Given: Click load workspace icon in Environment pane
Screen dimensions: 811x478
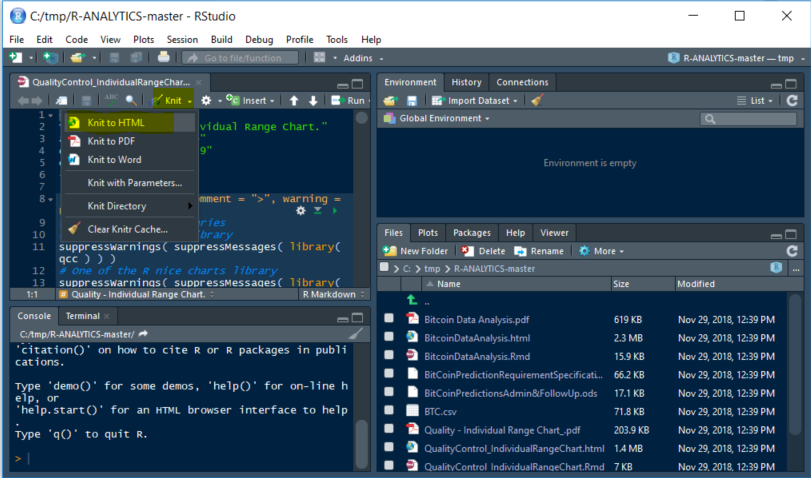Looking at the screenshot, I should [x=391, y=100].
